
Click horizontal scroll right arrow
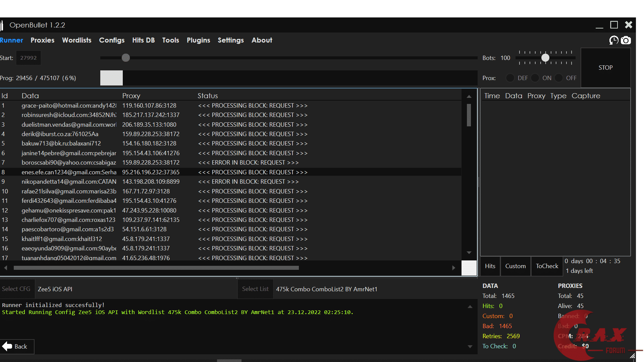[453, 268]
